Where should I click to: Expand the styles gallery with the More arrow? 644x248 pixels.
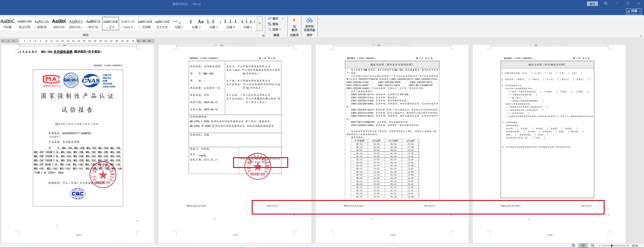[260, 23]
